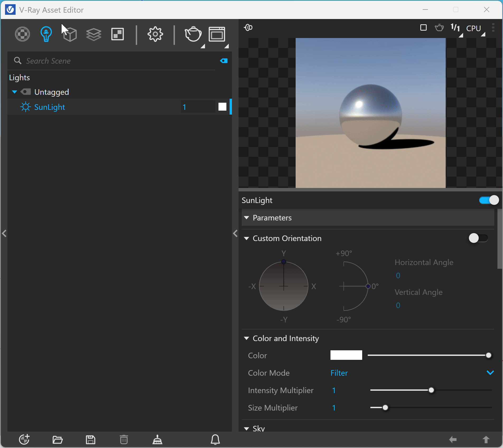503x448 pixels.
Task: Click the SunLight intensity value in list
Action: tap(198, 107)
